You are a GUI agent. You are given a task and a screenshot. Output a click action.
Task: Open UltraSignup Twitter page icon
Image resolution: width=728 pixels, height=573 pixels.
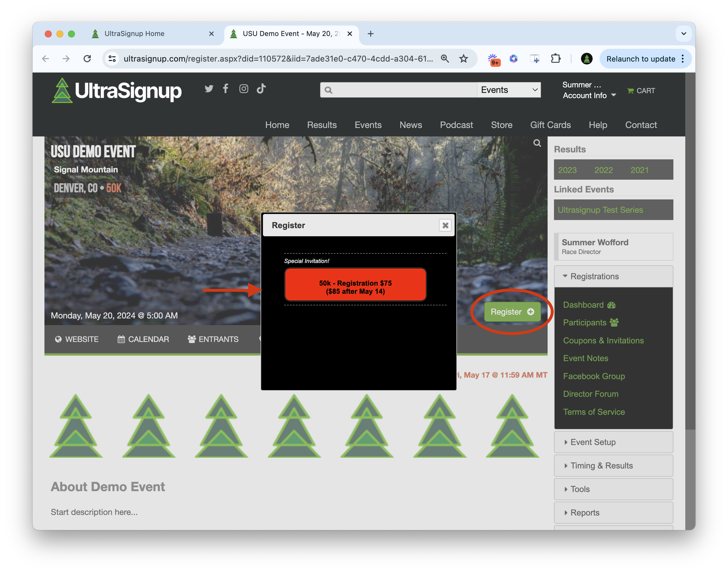point(209,89)
